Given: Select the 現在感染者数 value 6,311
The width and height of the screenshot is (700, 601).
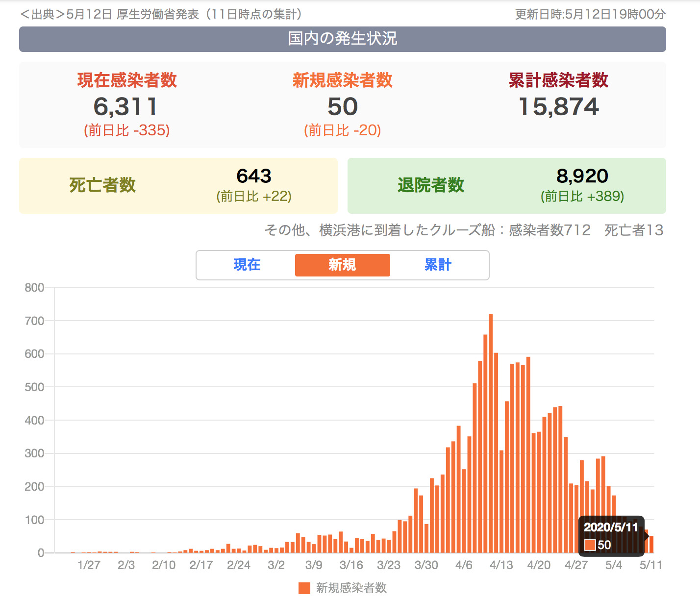Looking at the screenshot, I should pyautogui.click(x=126, y=107).
